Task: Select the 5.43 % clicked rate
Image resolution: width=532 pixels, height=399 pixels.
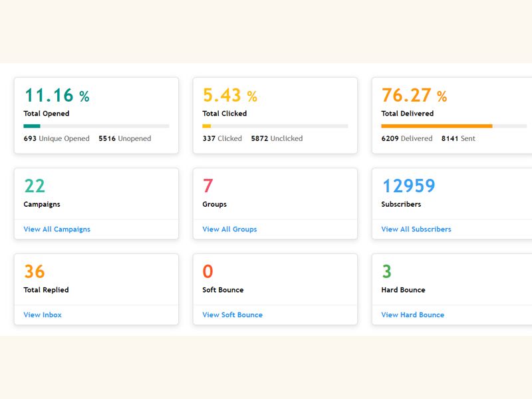Action: pos(230,95)
